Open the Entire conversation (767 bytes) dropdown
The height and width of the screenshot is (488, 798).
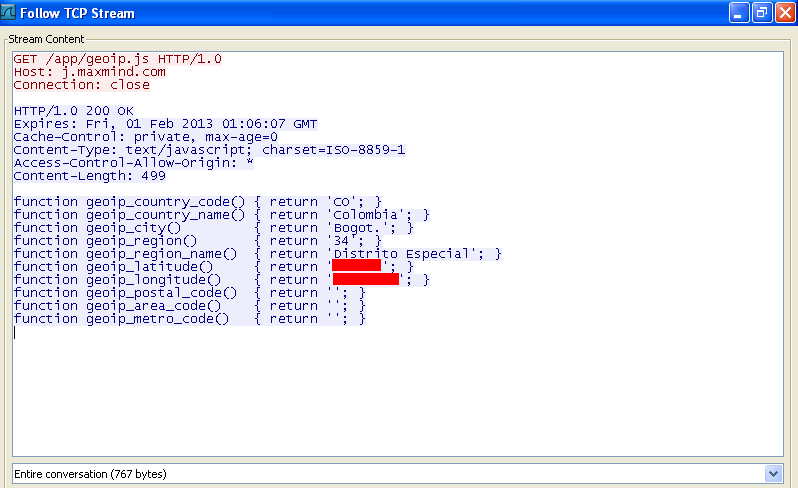pyautogui.click(x=771, y=473)
